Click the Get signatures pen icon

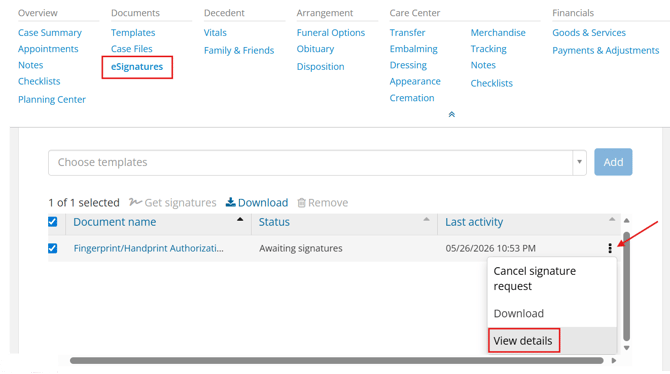click(135, 202)
